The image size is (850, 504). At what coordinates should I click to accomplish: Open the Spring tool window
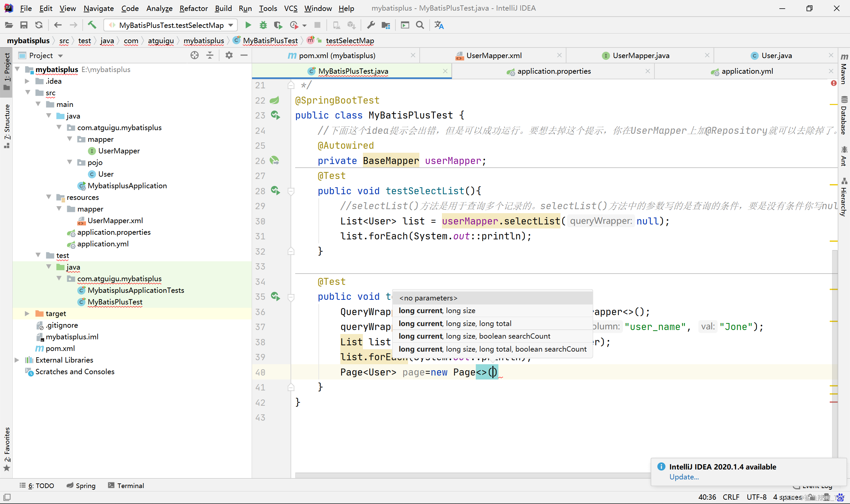coord(81,486)
